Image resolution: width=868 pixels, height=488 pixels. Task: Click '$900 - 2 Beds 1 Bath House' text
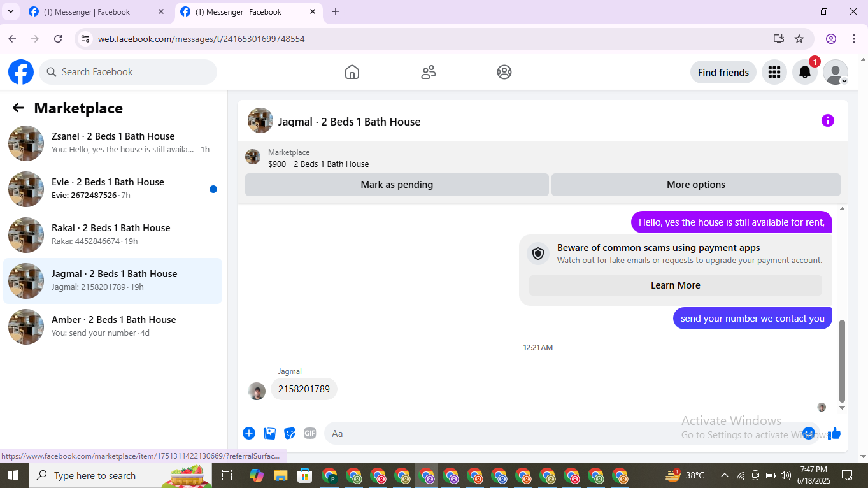pos(318,164)
